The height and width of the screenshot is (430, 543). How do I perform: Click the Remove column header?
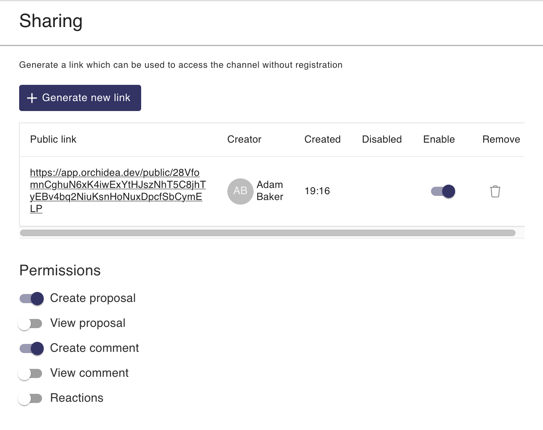(501, 139)
